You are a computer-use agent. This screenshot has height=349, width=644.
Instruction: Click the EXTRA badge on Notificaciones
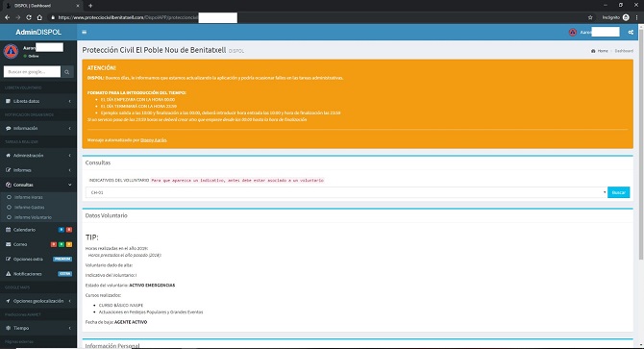coord(65,274)
